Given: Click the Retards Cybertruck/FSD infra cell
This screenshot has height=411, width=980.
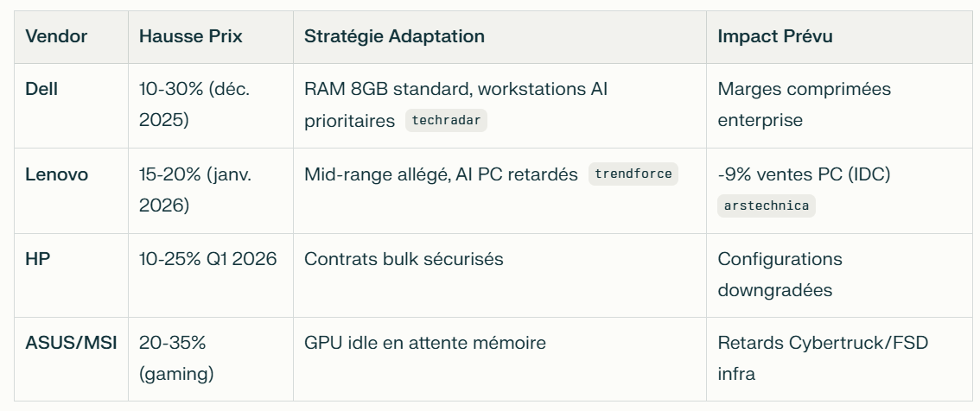Looking at the screenshot, I should pyautogui.click(x=822, y=358).
